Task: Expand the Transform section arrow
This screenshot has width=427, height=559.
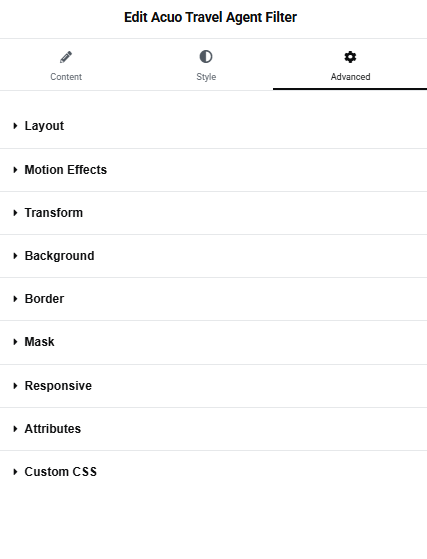Action: pos(15,213)
